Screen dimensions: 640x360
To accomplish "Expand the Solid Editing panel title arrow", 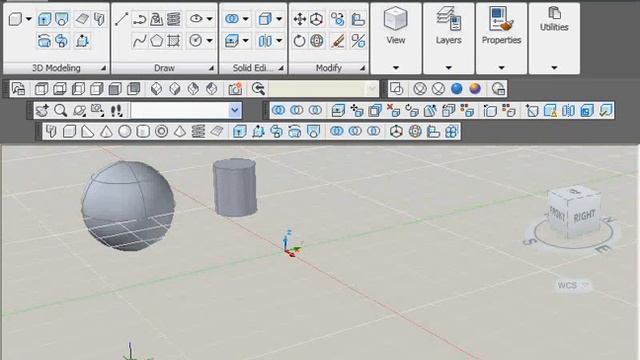I will [x=281, y=68].
